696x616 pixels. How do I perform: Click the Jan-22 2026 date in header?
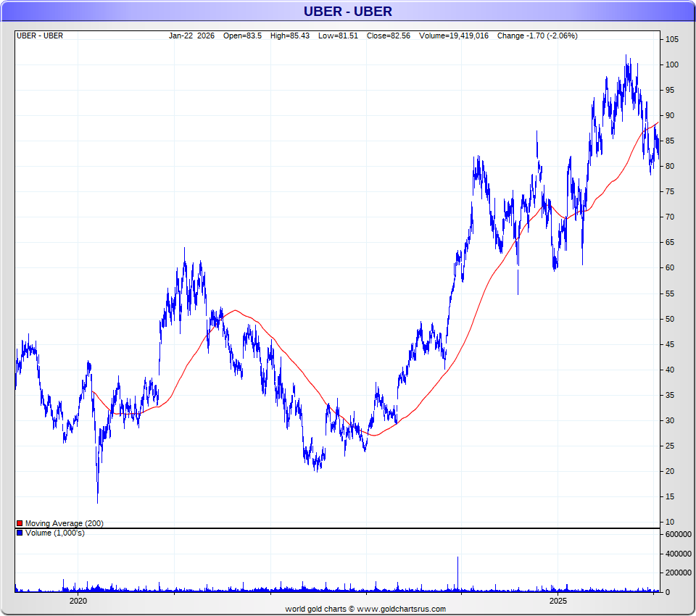[x=192, y=36]
